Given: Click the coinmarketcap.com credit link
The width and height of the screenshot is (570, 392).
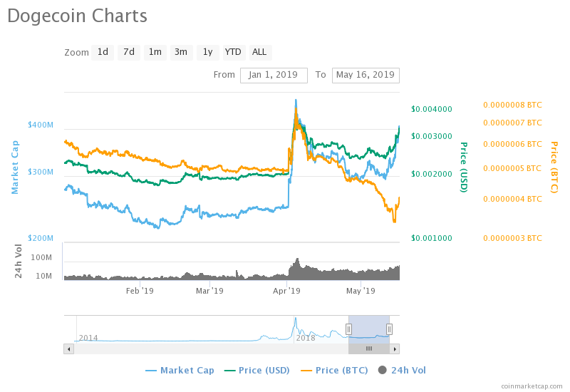Looking at the screenshot, I should 532,386.
